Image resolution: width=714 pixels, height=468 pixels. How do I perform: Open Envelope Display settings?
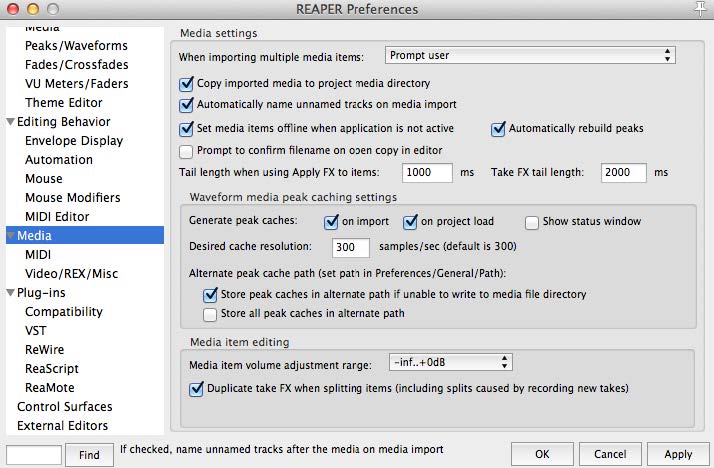pos(74,141)
